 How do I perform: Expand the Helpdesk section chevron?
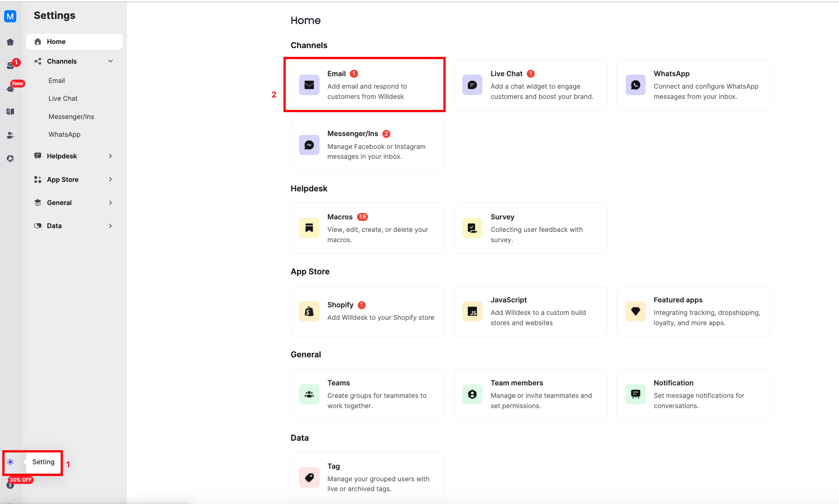tap(111, 156)
